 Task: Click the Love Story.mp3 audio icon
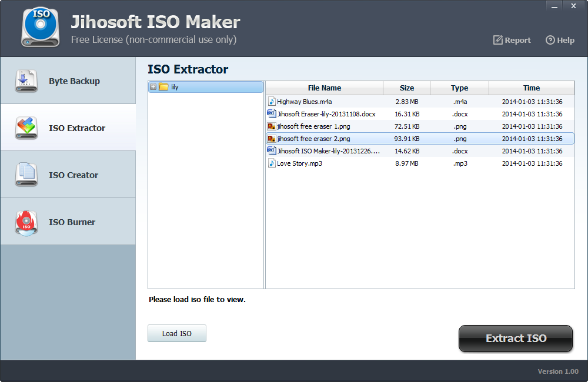click(272, 163)
